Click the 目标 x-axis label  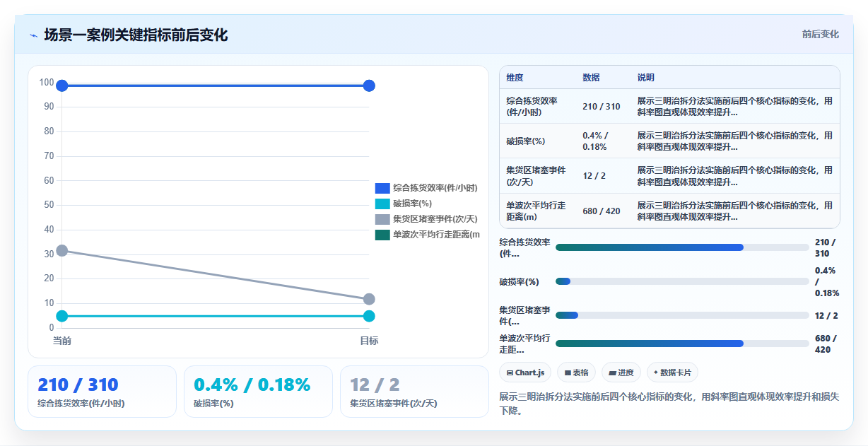click(369, 341)
